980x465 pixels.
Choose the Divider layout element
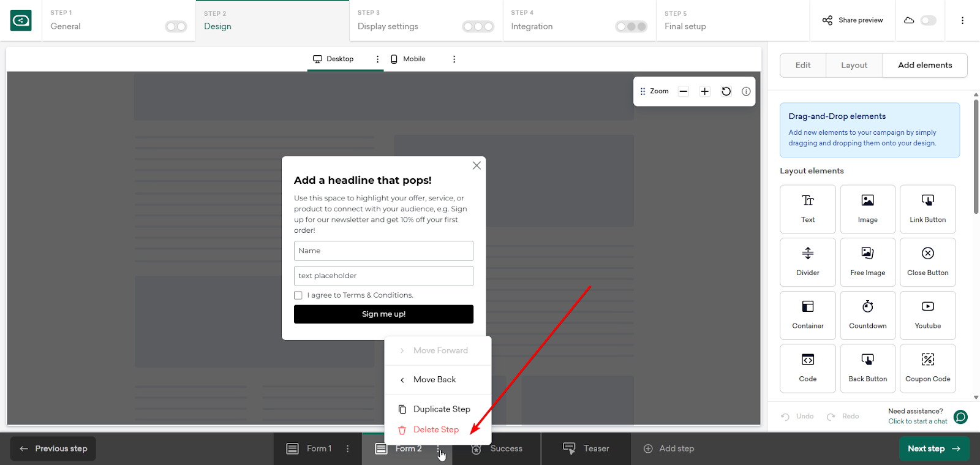[807, 262]
